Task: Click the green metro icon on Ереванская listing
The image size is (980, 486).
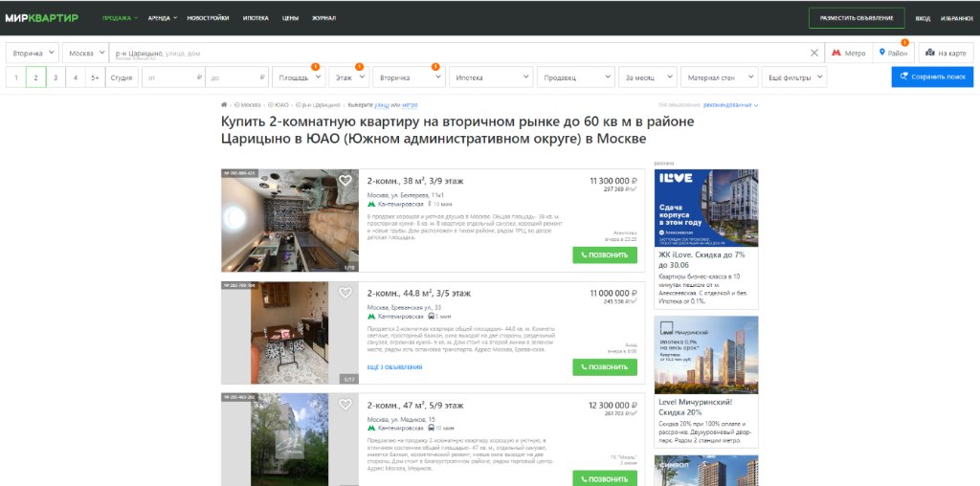Action: (x=371, y=316)
